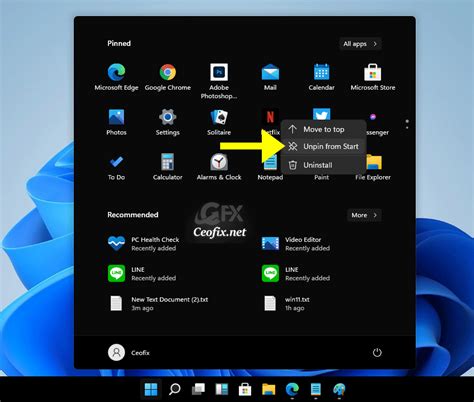Open the Mail app tile
The image size is (474, 402).
point(270,77)
